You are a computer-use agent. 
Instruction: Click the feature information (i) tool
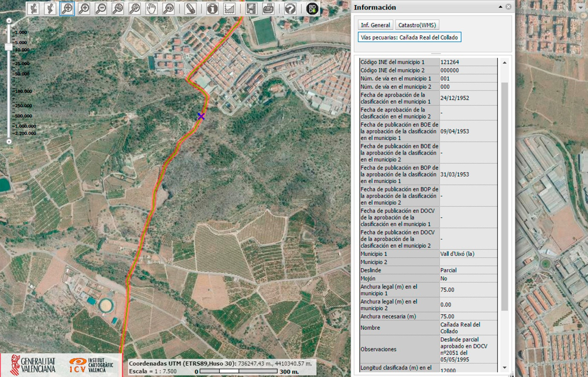212,9
